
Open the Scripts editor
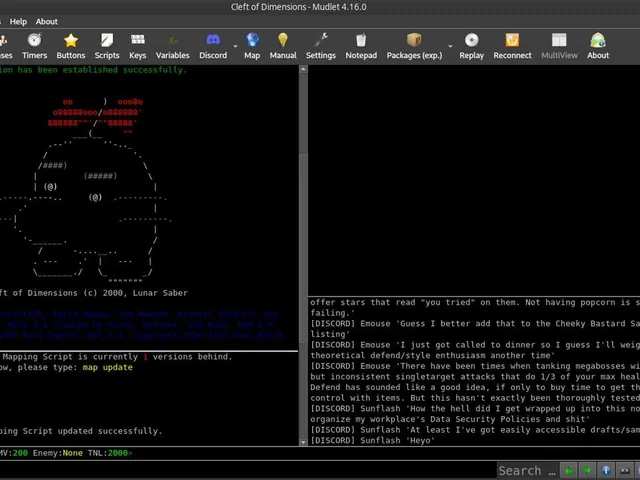pyautogui.click(x=107, y=46)
